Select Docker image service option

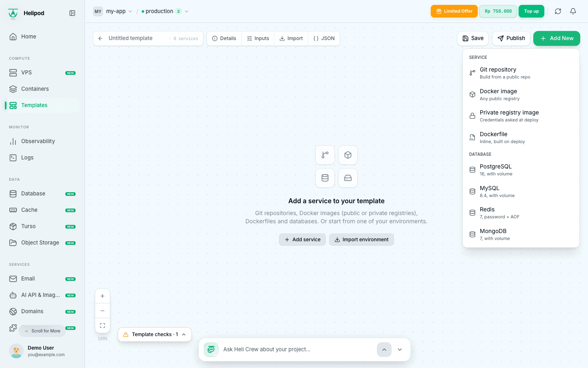pos(521,94)
